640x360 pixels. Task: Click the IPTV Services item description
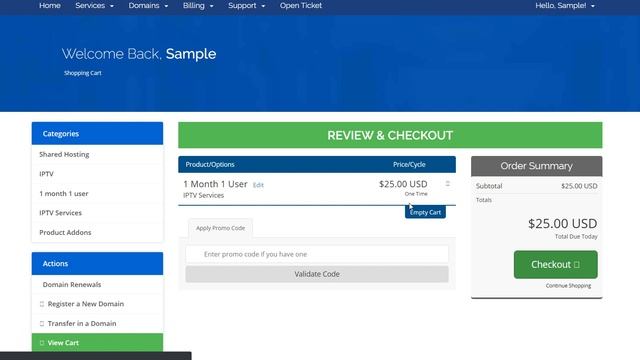coord(204,196)
